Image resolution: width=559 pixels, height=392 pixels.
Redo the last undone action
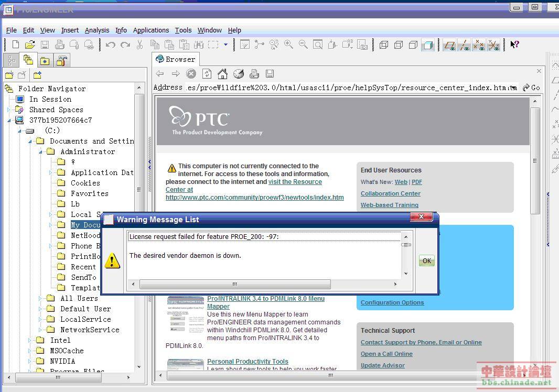click(x=125, y=45)
